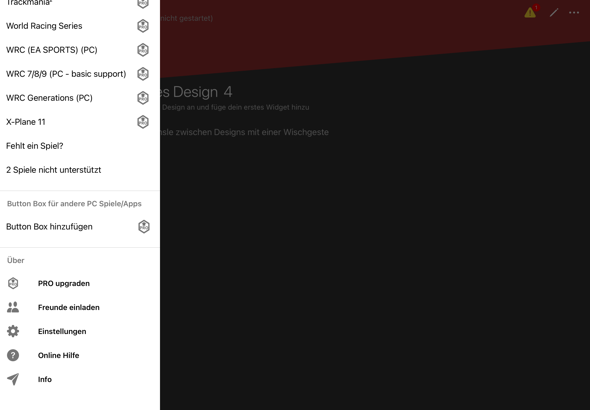Open 'Online Hilfe'
The image size is (590, 410).
(80, 355)
